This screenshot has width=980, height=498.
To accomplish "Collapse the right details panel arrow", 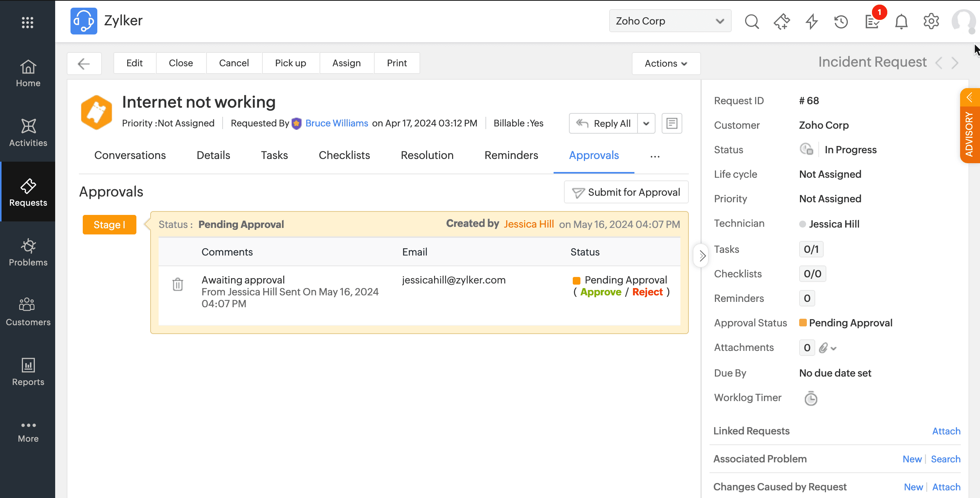I will coord(702,256).
